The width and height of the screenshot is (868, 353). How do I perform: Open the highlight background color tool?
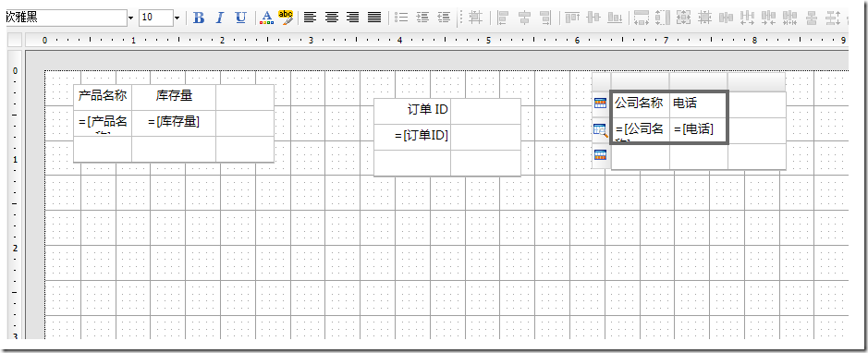coord(286,18)
